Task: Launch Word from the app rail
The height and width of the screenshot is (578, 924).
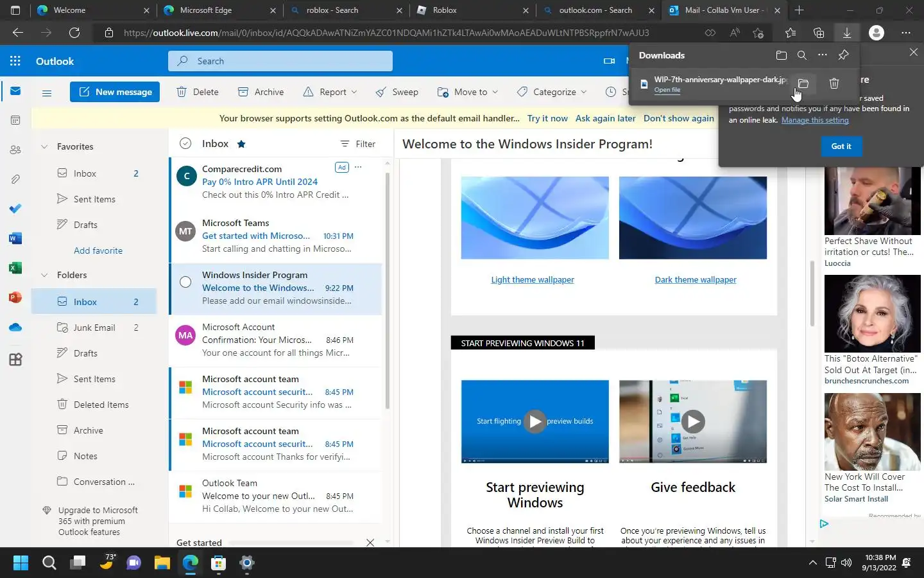Action: 15,238
